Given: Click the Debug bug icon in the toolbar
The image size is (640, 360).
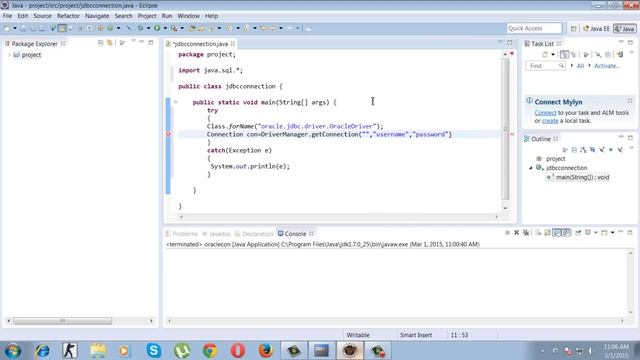Looking at the screenshot, I should click(140, 28).
